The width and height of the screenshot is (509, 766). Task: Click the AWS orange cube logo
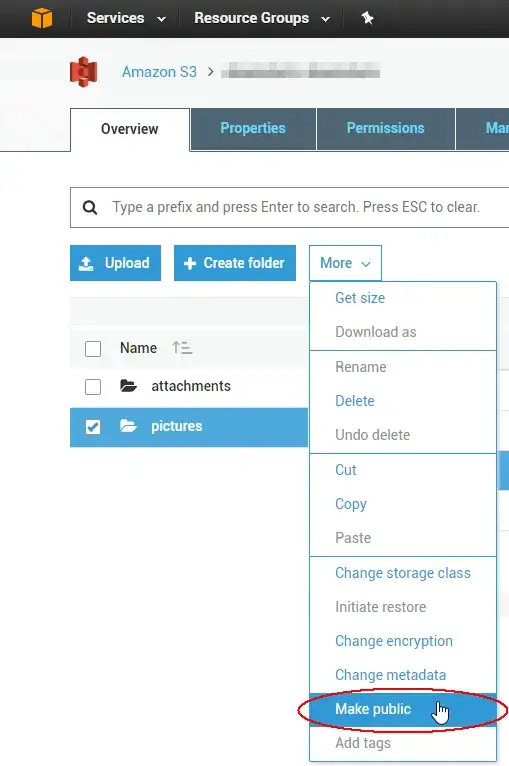point(42,18)
